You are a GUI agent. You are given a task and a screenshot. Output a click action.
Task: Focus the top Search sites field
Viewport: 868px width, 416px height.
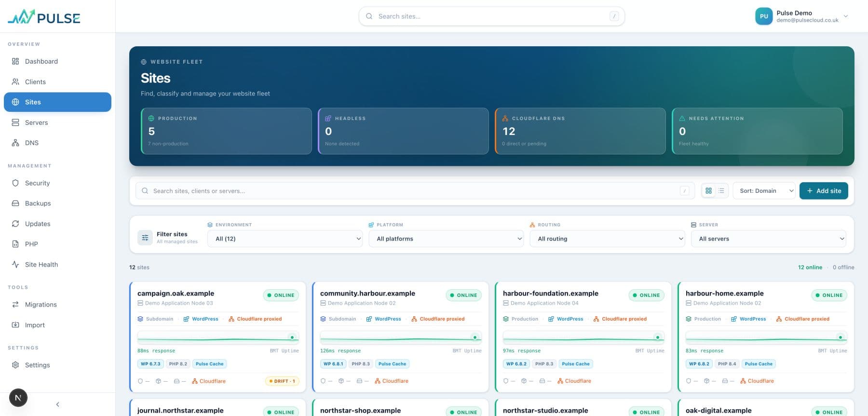[491, 16]
